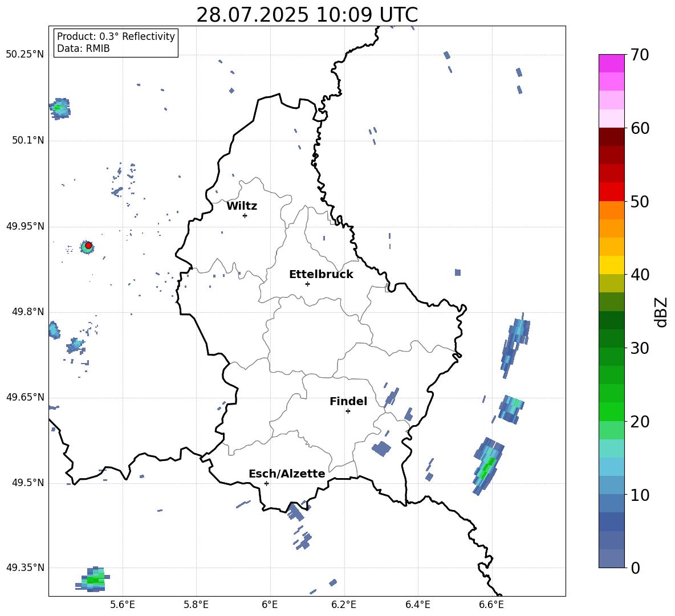Click the 49.95°N latitude label
This screenshot has width=675, height=616.
(x=25, y=226)
